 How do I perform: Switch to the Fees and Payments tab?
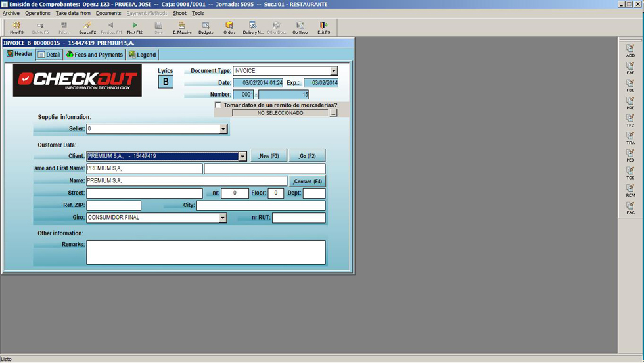[95, 55]
